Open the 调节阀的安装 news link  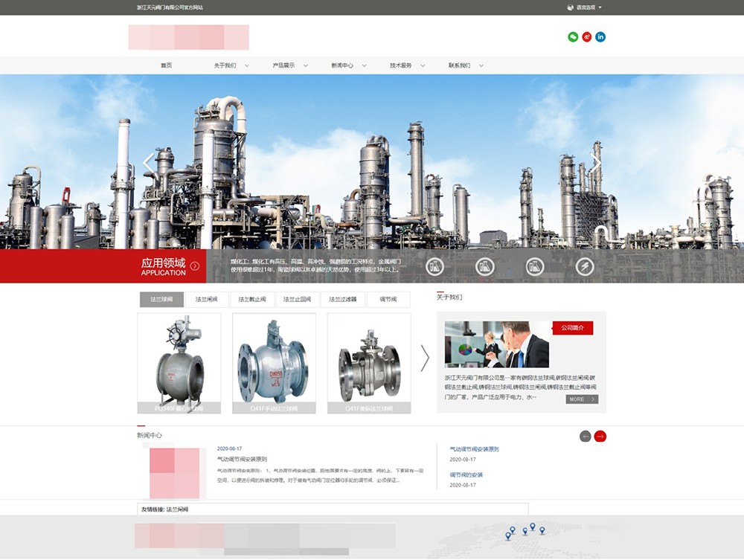point(466,474)
